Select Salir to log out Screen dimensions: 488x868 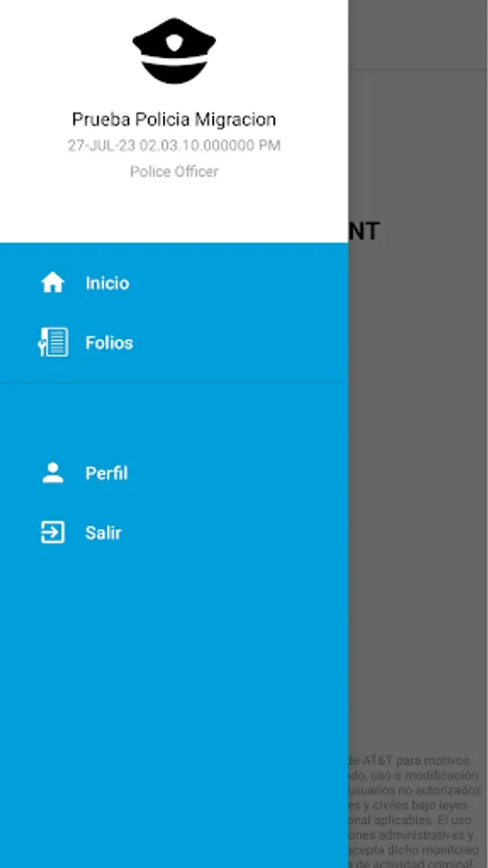pos(174,532)
